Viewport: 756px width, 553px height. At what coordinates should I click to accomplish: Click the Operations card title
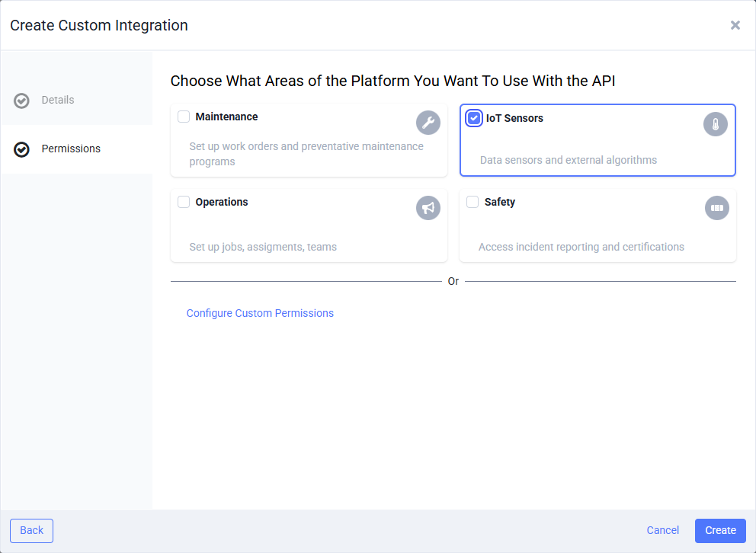222,202
